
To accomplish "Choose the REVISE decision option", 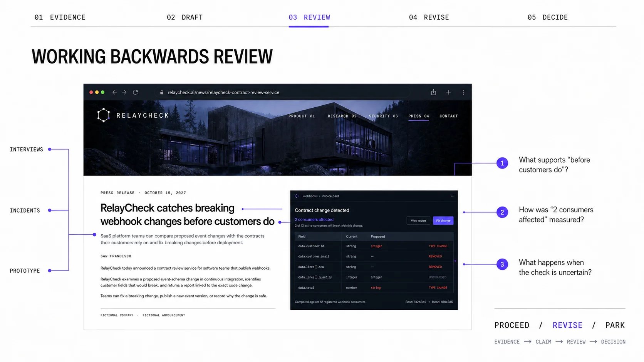I will click(x=567, y=325).
